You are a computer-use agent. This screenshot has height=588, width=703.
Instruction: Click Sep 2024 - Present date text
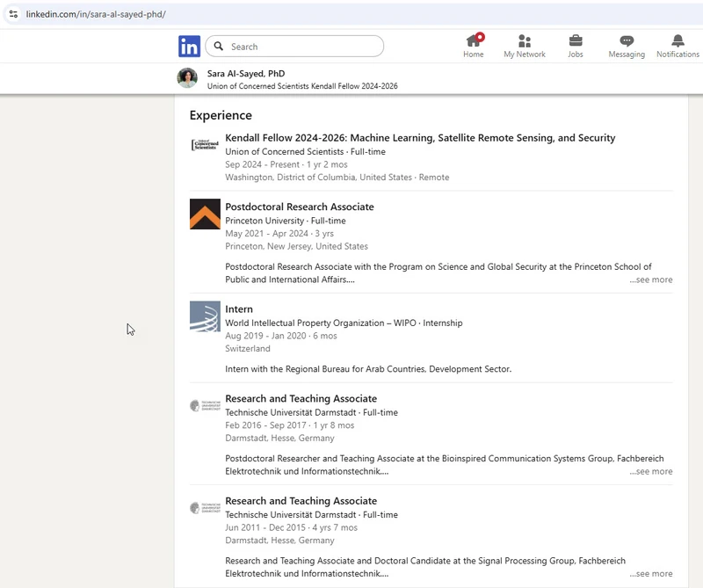pos(262,164)
